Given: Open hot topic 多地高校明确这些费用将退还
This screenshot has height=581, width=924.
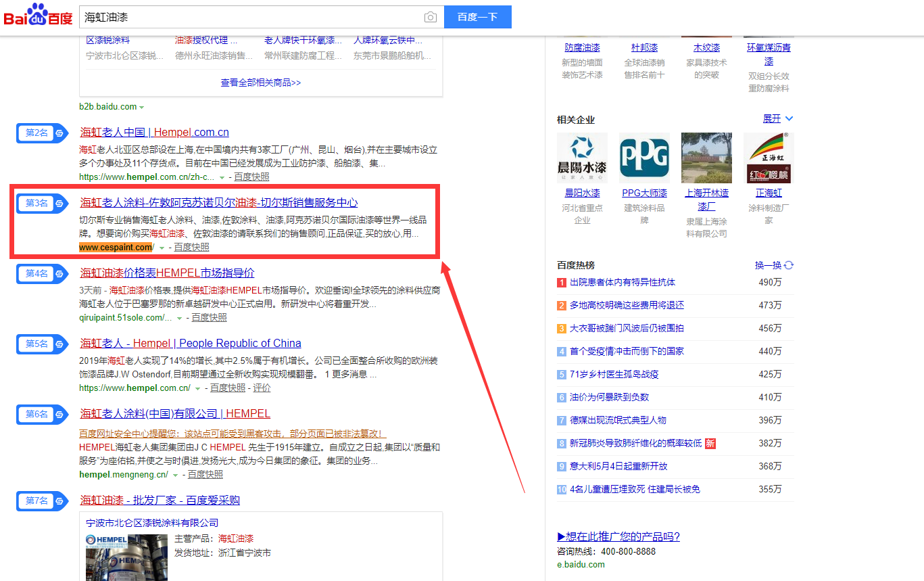Looking at the screenshot, I should click(627, 306).
